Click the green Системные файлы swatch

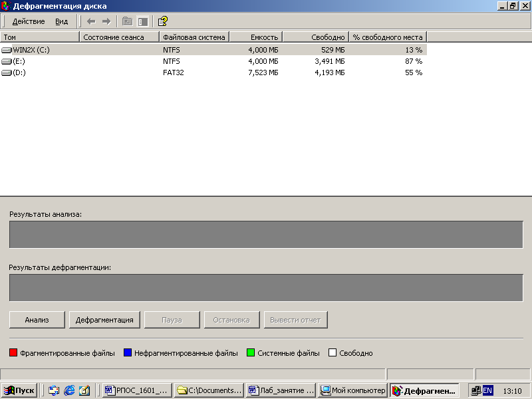(x=251, y=352)
